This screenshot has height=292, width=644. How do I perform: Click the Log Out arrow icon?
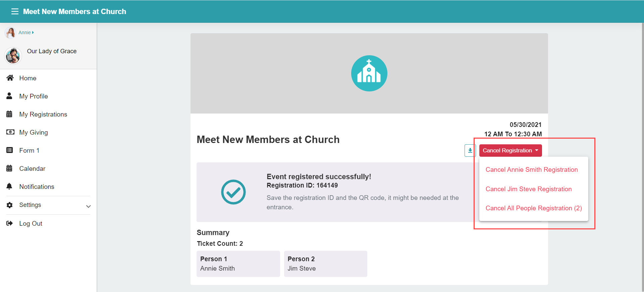click(9, 223)
